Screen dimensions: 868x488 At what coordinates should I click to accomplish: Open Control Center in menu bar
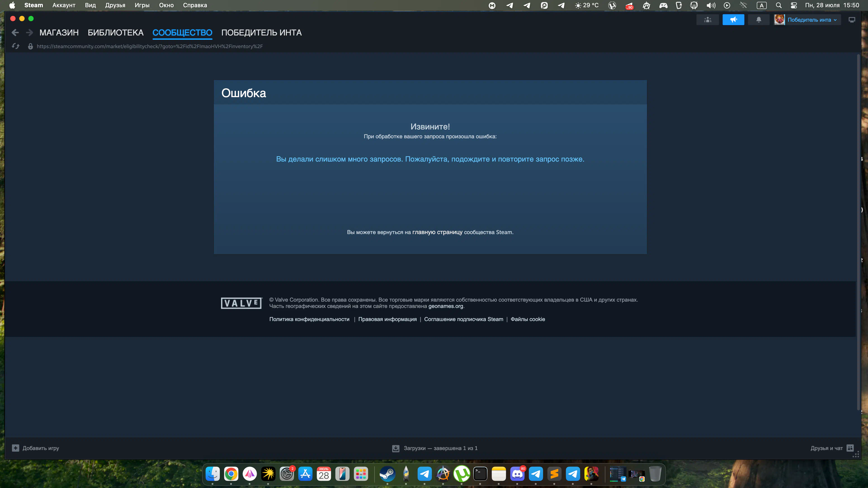click(x=794, y=5)
